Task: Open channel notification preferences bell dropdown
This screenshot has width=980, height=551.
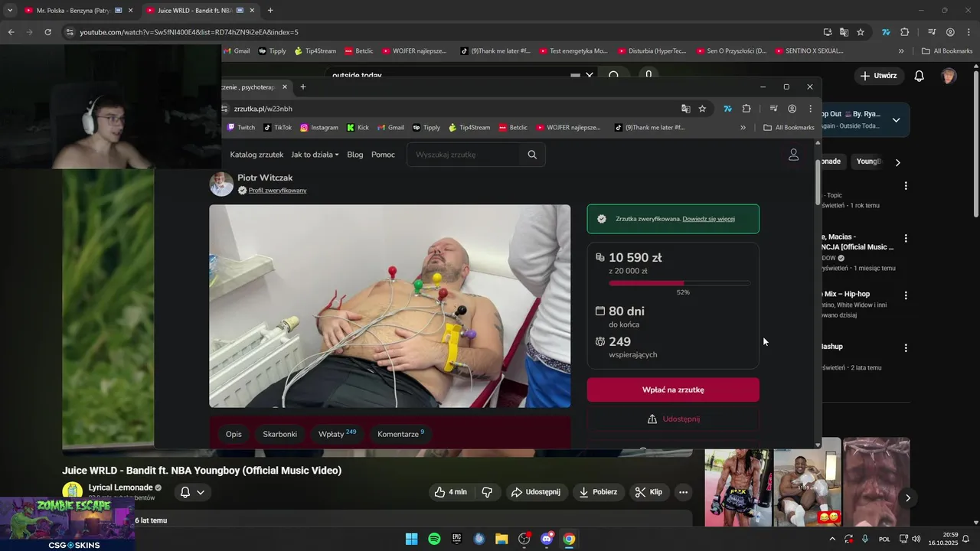Action: [x=192, y=492]
